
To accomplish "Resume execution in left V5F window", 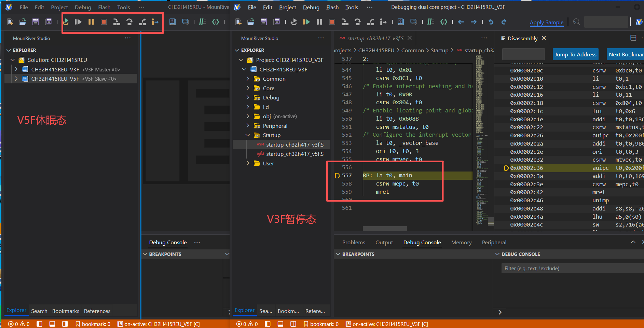I will [x=78, y=22].
